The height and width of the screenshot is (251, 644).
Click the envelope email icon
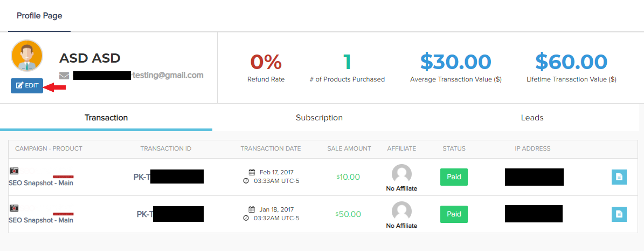pyautogui.click(x=64, y=76)
